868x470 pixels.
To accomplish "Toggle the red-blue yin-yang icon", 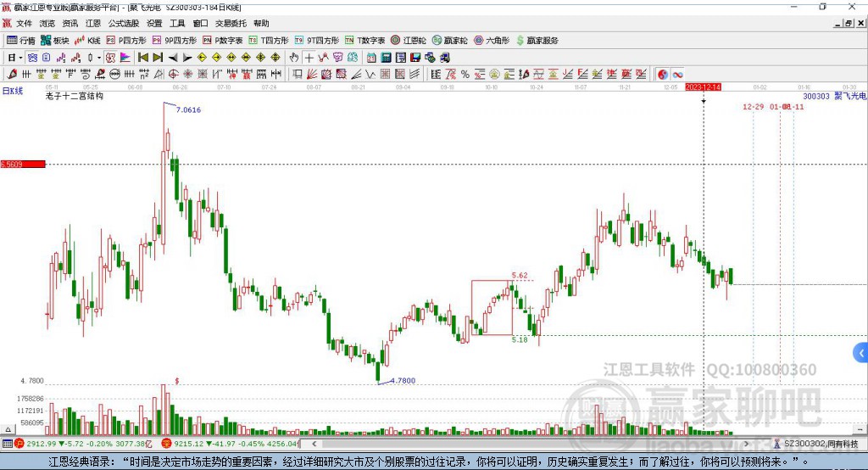I will (x=663, y=75).
